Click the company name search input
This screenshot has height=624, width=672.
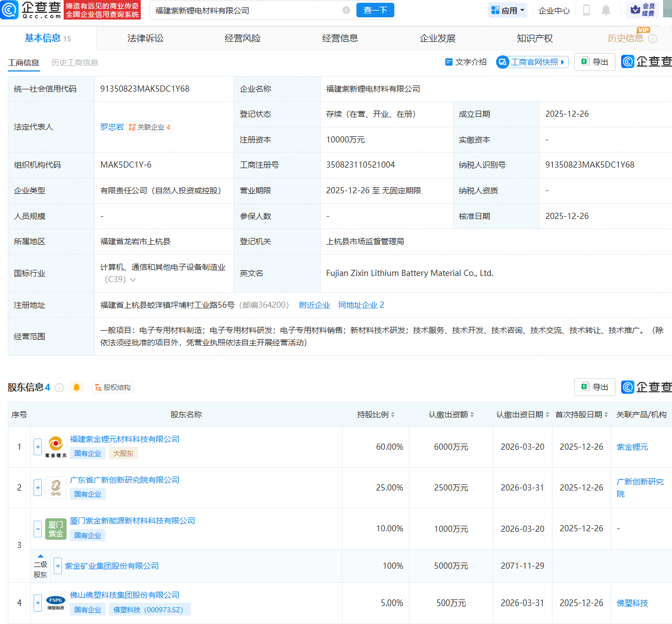[x=246, y=10]
